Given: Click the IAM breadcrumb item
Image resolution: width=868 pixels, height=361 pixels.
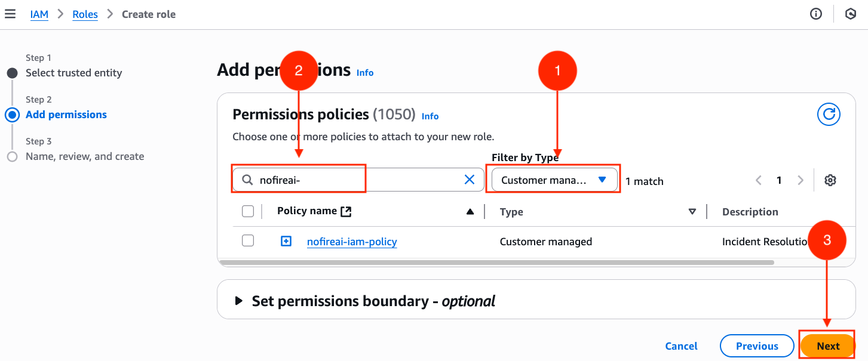Looking at the screenshot, I should (39, 14).
